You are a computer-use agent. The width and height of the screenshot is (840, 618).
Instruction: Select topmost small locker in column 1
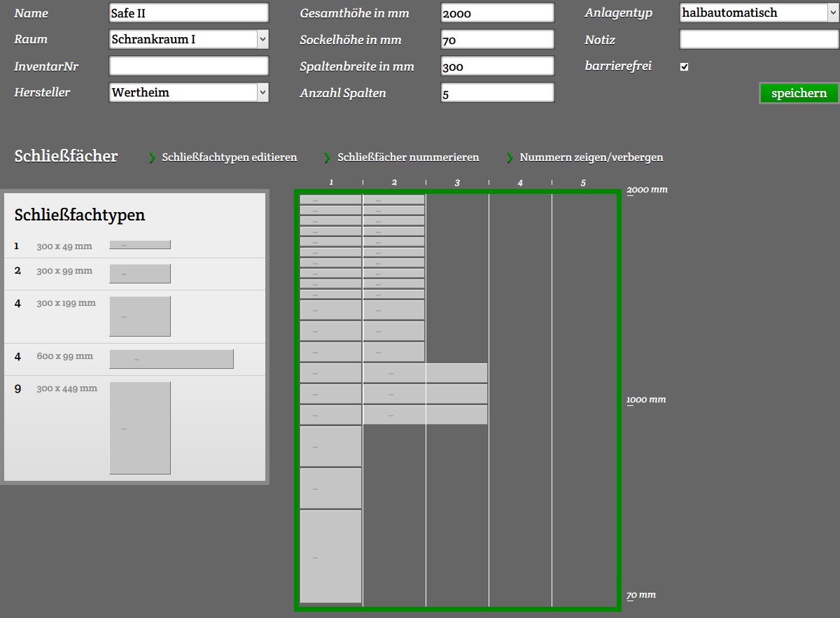tap(331, 199)
